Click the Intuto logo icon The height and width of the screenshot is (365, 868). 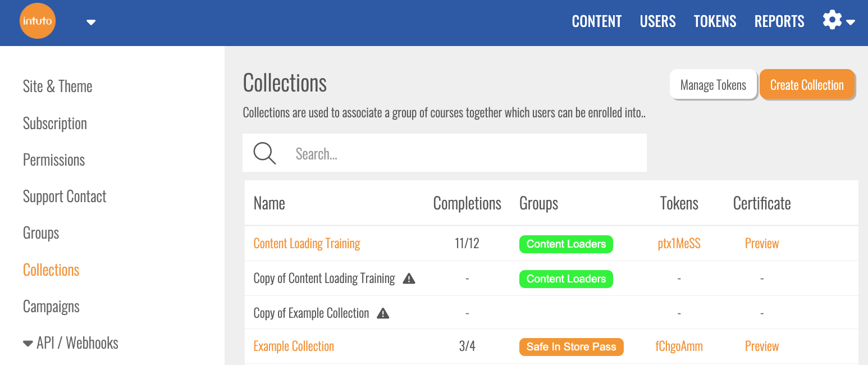tap(38, 21)
